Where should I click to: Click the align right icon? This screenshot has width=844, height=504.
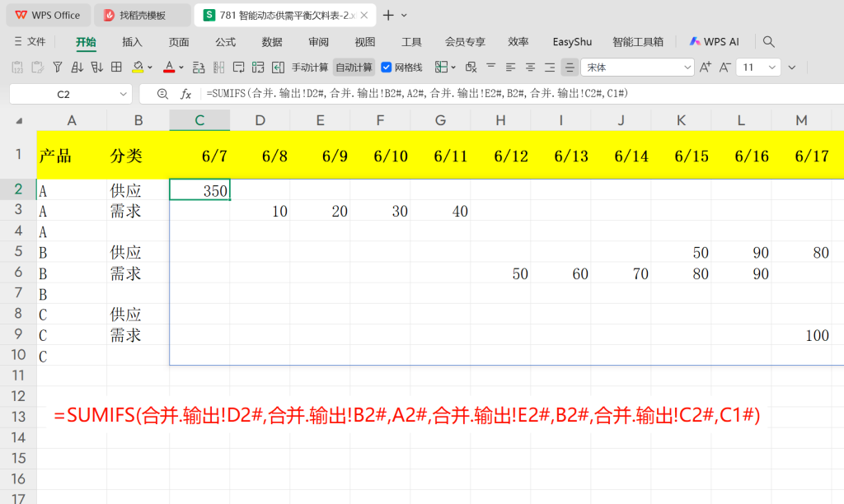coord(550,68)
